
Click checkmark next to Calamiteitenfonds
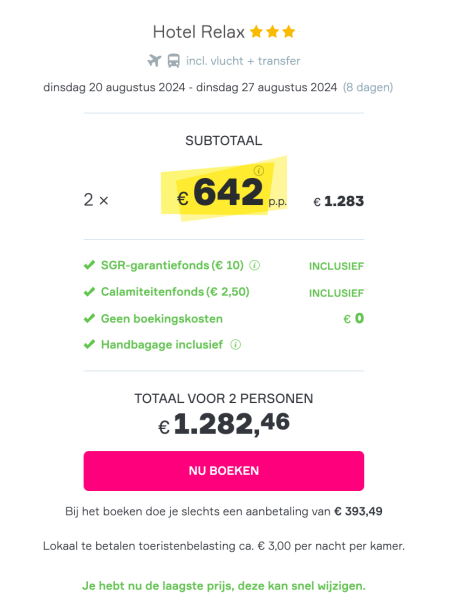pos(89,292)
